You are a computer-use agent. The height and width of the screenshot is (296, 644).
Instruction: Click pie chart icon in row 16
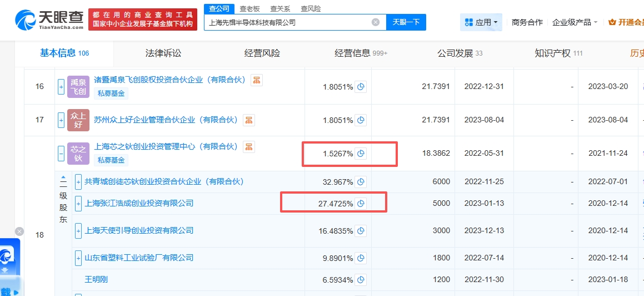[x=361, y=87]
